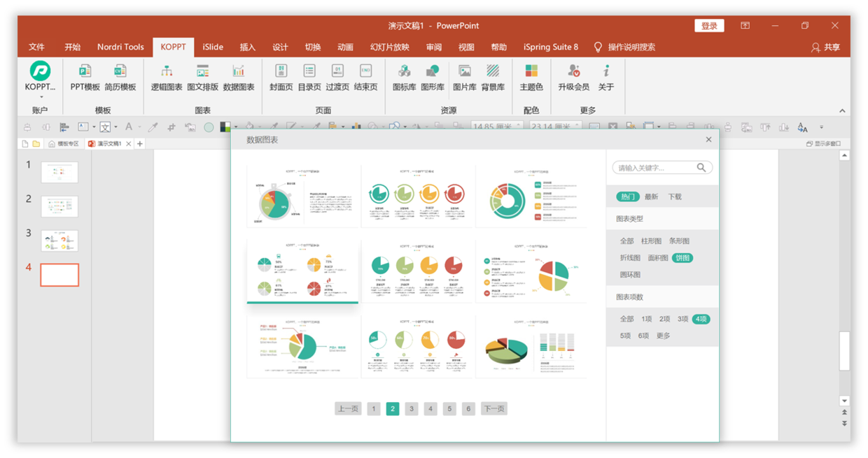Switch to the iSlide tab
Viewport: 868px width, 458px height.
[x=213, y=47]
